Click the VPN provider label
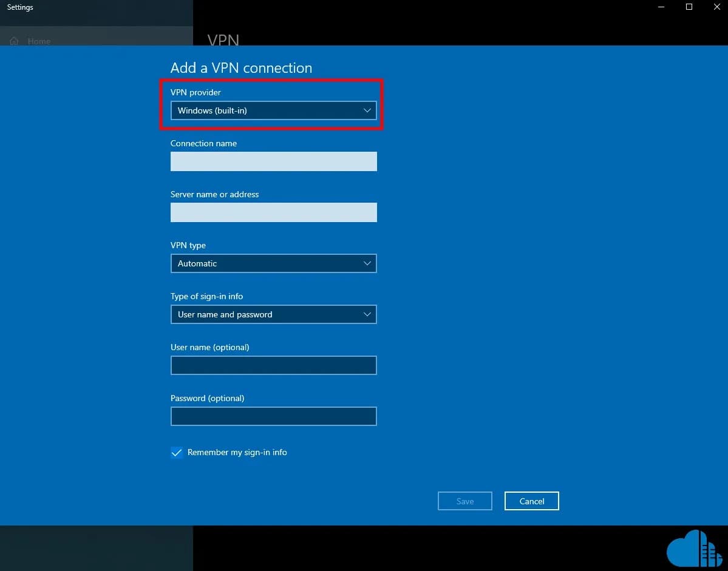This screenshot has height=571, width=728. pyautogui.click(x=196, y=92)
